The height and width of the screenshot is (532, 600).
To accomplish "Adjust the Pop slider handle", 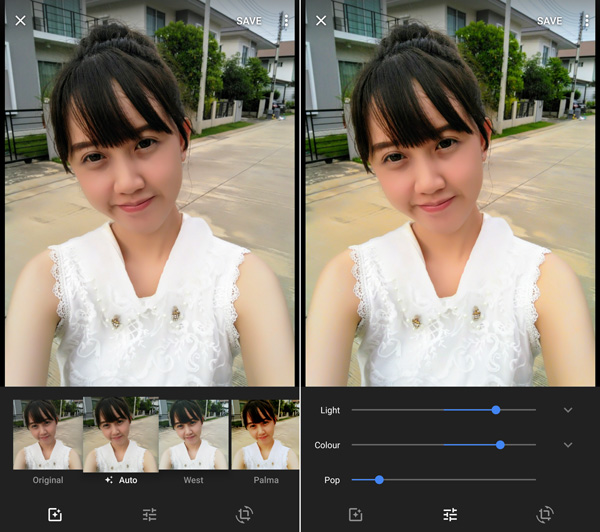I will 379,480.
